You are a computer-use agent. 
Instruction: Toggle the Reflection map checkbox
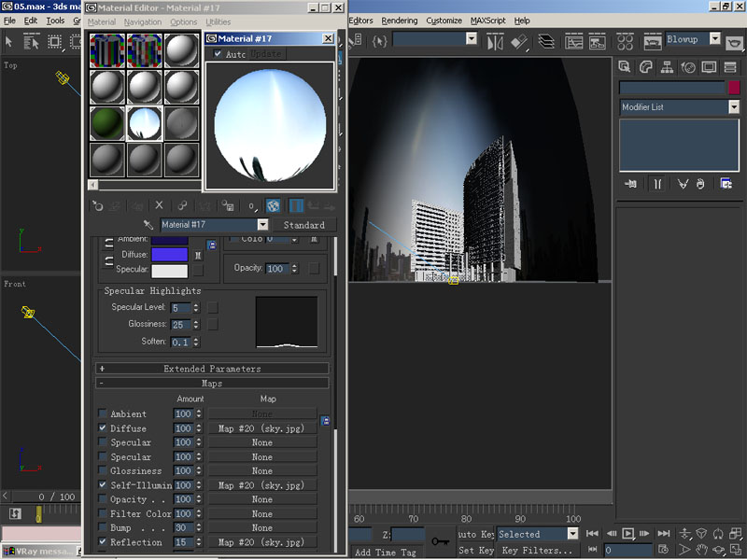click(103, 542)
